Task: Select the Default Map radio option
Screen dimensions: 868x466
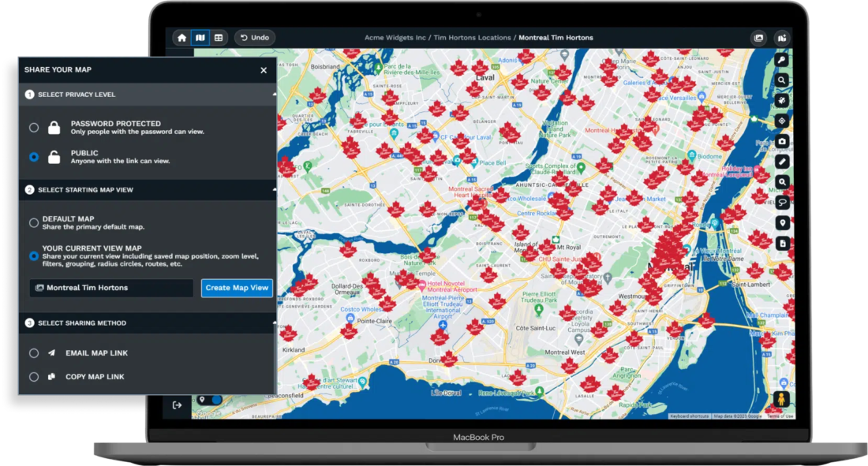Action: pos(34,222)
